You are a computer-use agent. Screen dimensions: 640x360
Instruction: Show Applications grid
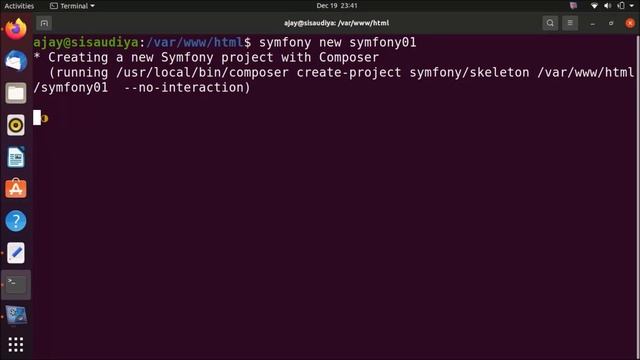tap(16, 344)
